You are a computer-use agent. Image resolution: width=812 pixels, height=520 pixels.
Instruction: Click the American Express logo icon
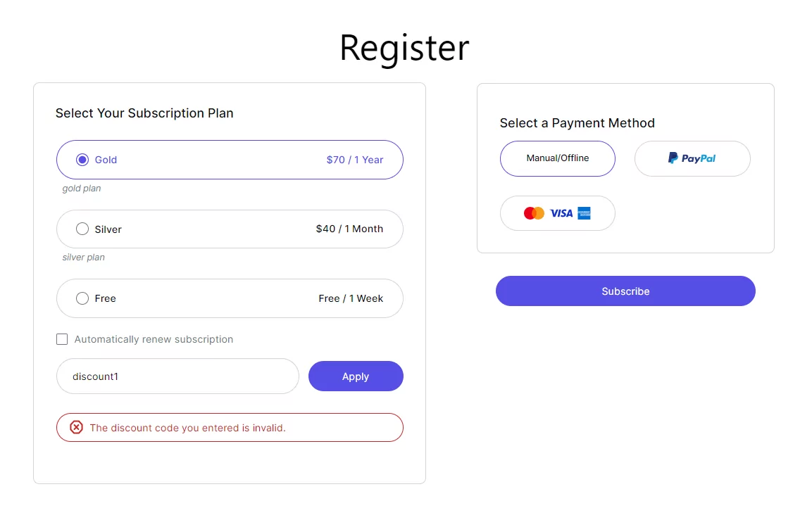point(584,213)
